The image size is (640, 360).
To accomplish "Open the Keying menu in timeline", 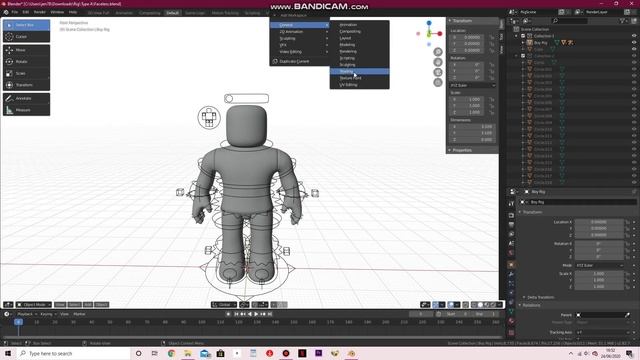I will [x=48, y=314].
